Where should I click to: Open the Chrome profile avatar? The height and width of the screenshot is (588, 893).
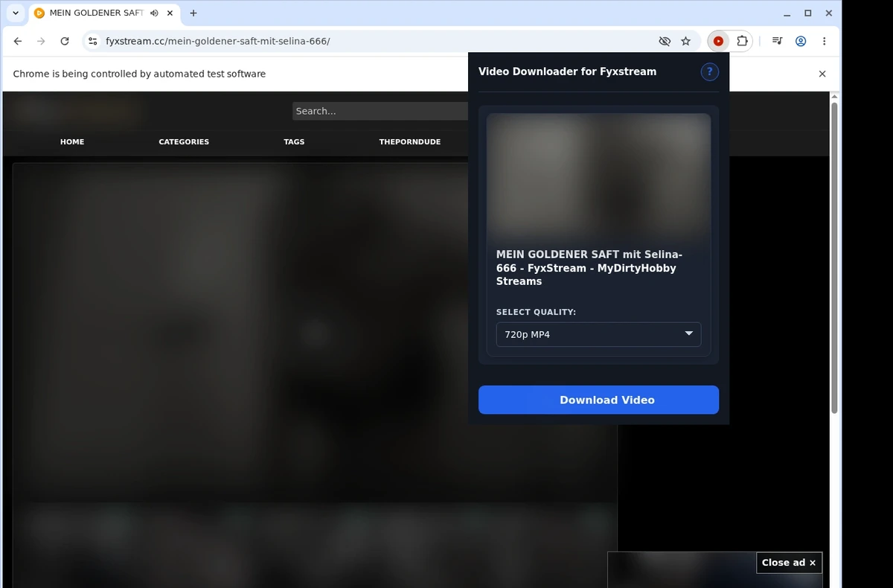point(801,41)
